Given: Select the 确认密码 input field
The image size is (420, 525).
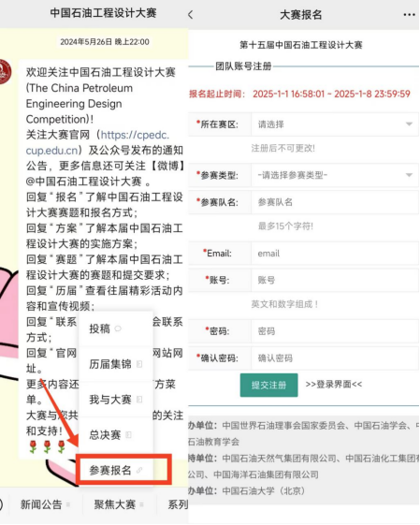Looking at the screenshot, I should click(x=335, y=358).
